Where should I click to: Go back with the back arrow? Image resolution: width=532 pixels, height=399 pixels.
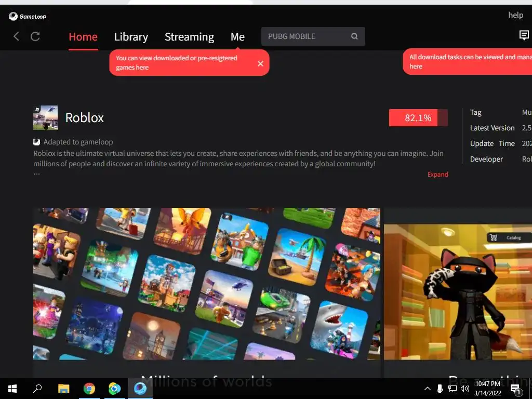16,36
